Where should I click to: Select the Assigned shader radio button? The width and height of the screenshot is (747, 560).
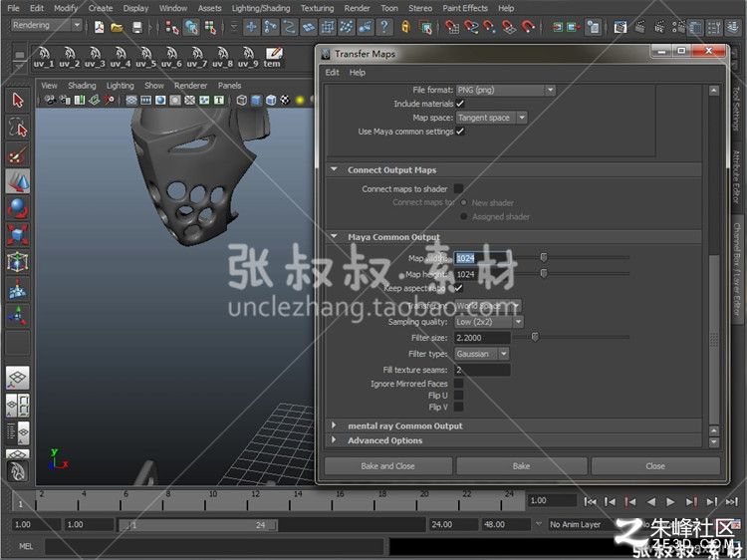[463, 216]
